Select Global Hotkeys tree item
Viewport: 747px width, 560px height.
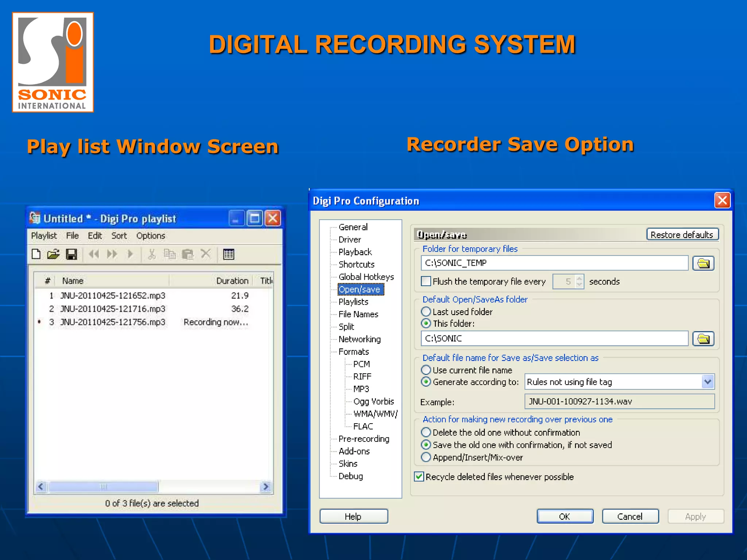366,277
